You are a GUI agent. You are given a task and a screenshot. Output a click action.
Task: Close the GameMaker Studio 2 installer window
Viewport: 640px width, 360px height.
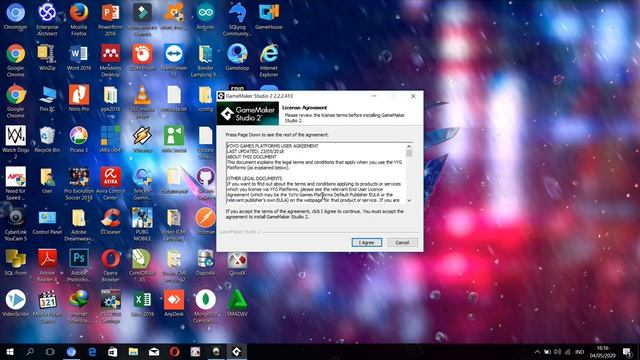click(413, 96)
